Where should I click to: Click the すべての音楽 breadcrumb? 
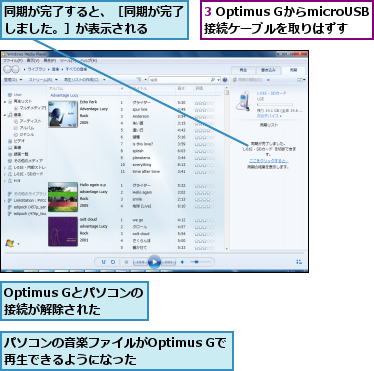pyautogui.click(x=76, y=69)
